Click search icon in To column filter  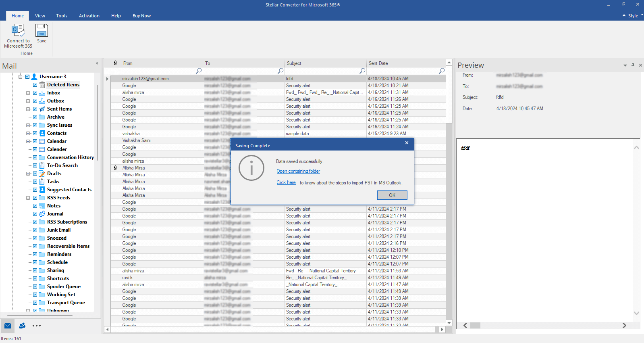(280, 71)
